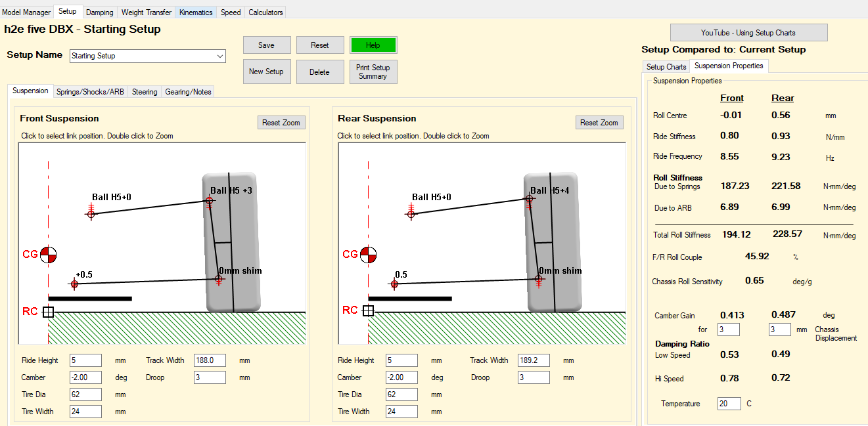Click the rear suspension CG marker icon
Viewport: 868px width, 426px height.
click(x=369, y=255)
